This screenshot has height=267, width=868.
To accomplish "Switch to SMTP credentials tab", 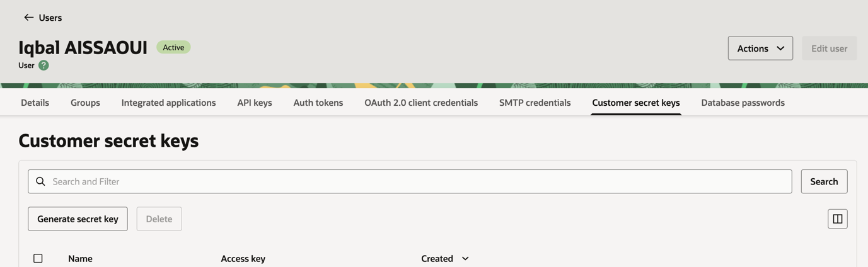I will point(535,103).
